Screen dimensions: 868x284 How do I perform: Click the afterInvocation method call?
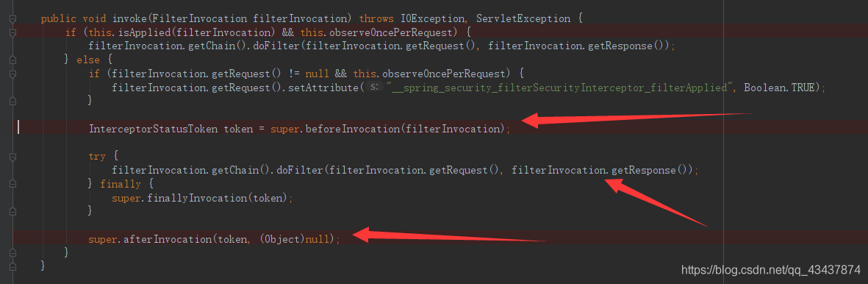coord(167,239)
